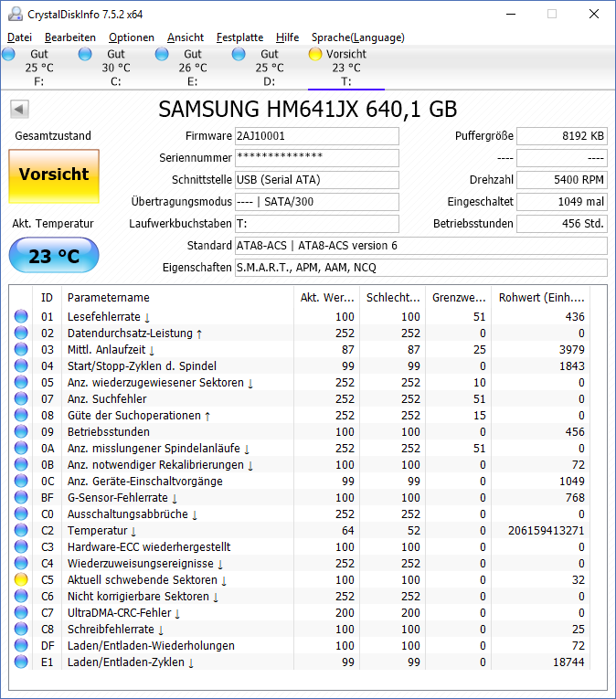
Task: Open the Optionen menu
Action: [x=132, y=37]
